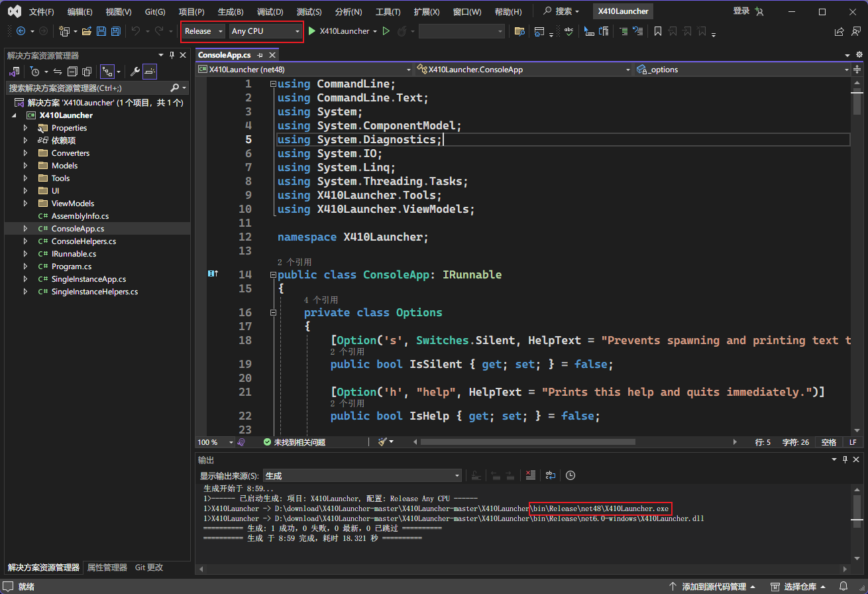
Task: Click show all files icon in Solution Explorer
Action: coord(87,72)
